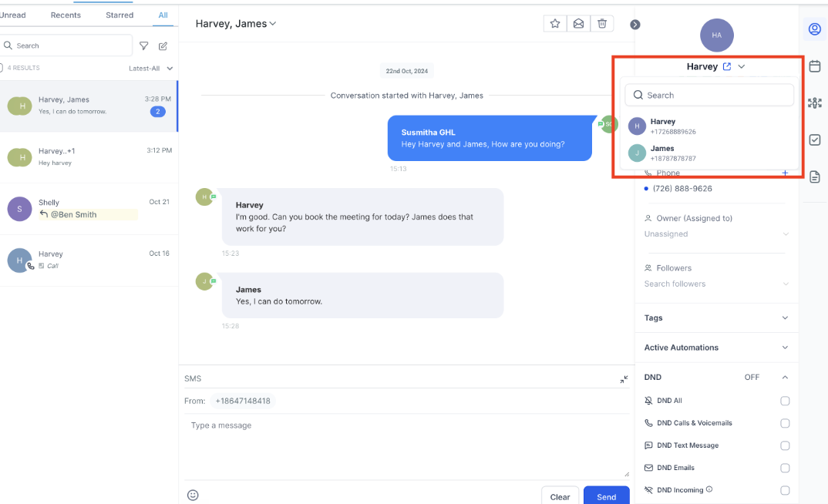
Task: Star the Harvey, James conversation
Action: (555, 24)
